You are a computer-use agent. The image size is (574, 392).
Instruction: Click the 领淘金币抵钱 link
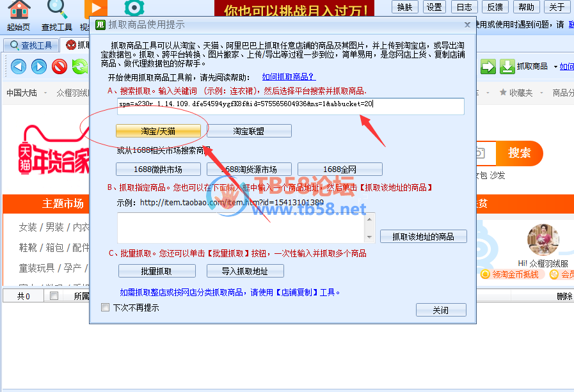tap(515, 274)
